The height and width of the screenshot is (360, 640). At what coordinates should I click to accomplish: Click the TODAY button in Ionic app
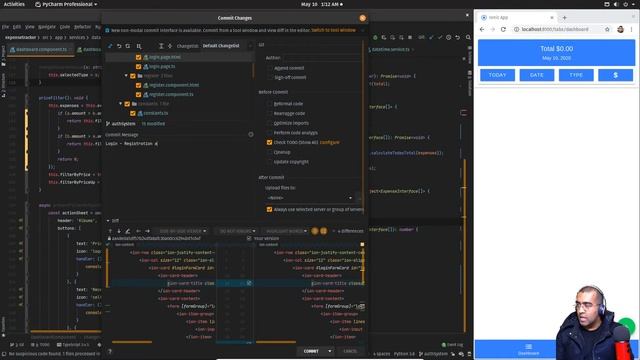[497, 75]
